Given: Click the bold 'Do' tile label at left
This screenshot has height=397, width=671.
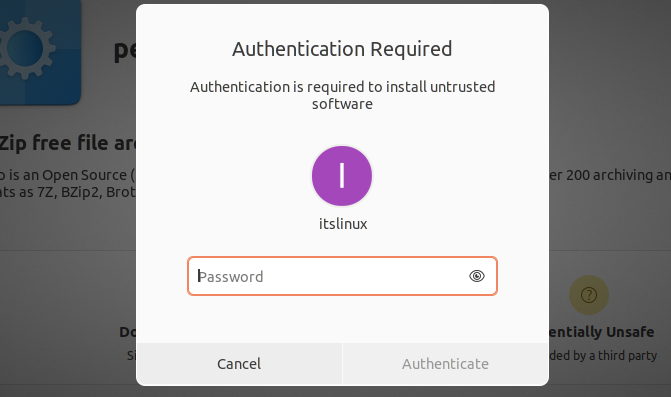Looking at the screenshot, I should (x=128, y=332).
